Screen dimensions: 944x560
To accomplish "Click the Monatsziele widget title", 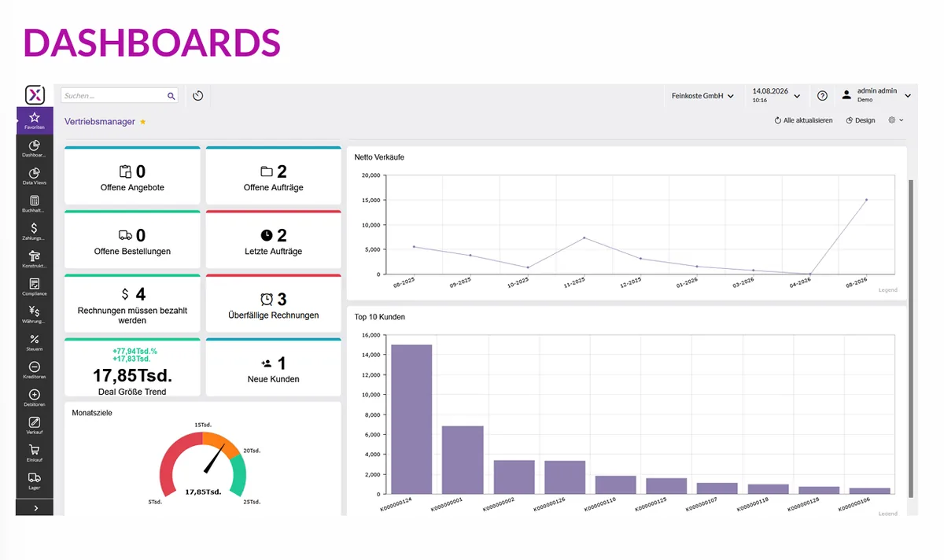I will pos(92,413).
